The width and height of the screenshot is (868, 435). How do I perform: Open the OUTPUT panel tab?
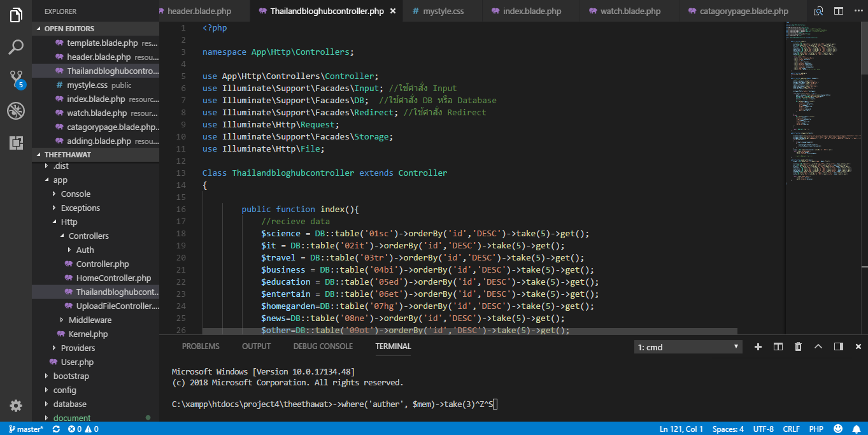(x=256, y=346)
